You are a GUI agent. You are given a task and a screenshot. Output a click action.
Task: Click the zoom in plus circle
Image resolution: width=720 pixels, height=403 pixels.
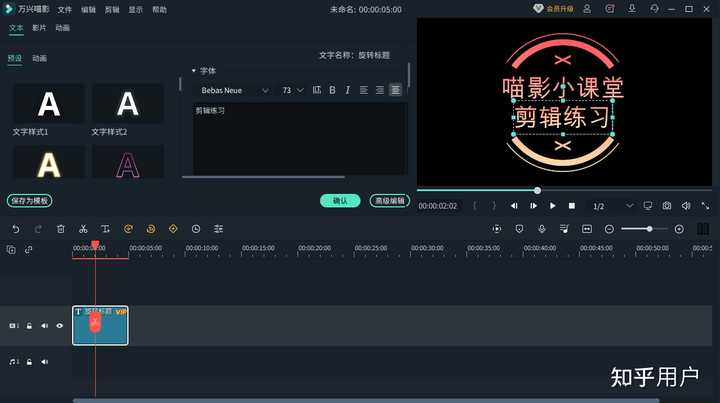pyautogui.click(x=679, y=229)
